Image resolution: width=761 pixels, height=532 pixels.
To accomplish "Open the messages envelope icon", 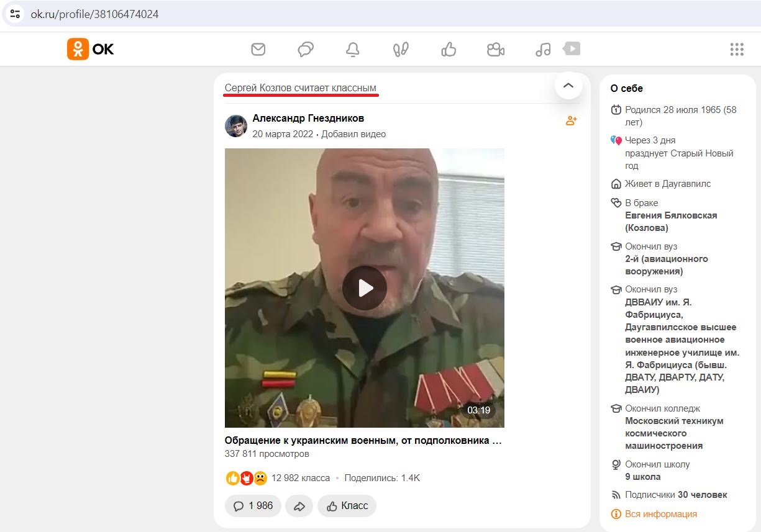I will 258,49.
